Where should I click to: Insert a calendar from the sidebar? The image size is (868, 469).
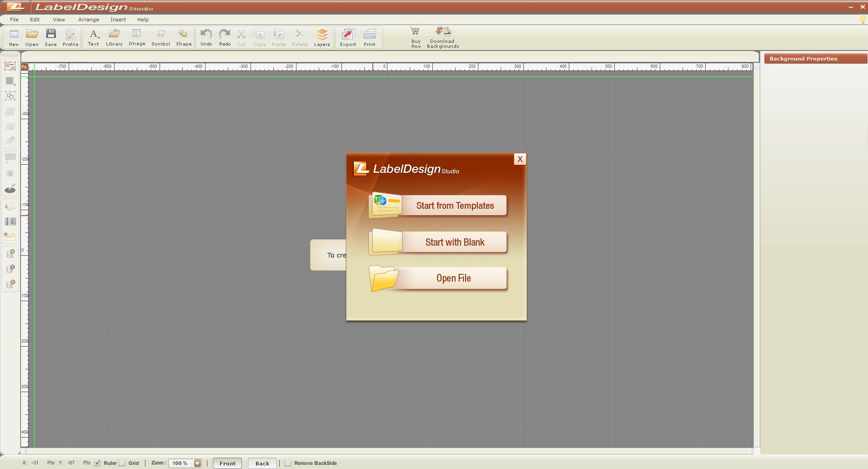[x=10, y=207]
